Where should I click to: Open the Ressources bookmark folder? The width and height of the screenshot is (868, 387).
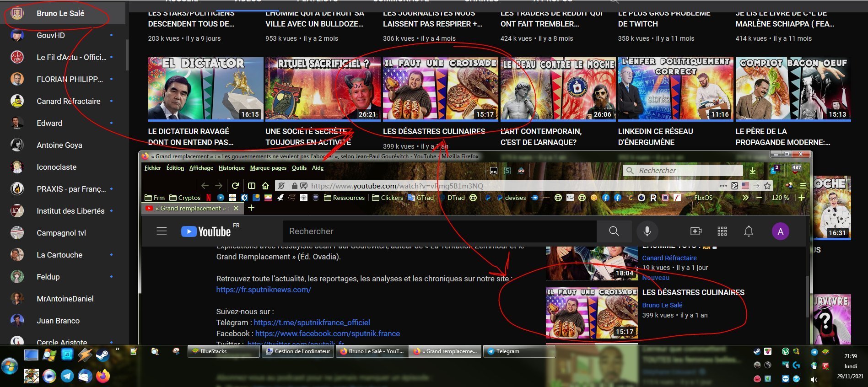point(344,198)
